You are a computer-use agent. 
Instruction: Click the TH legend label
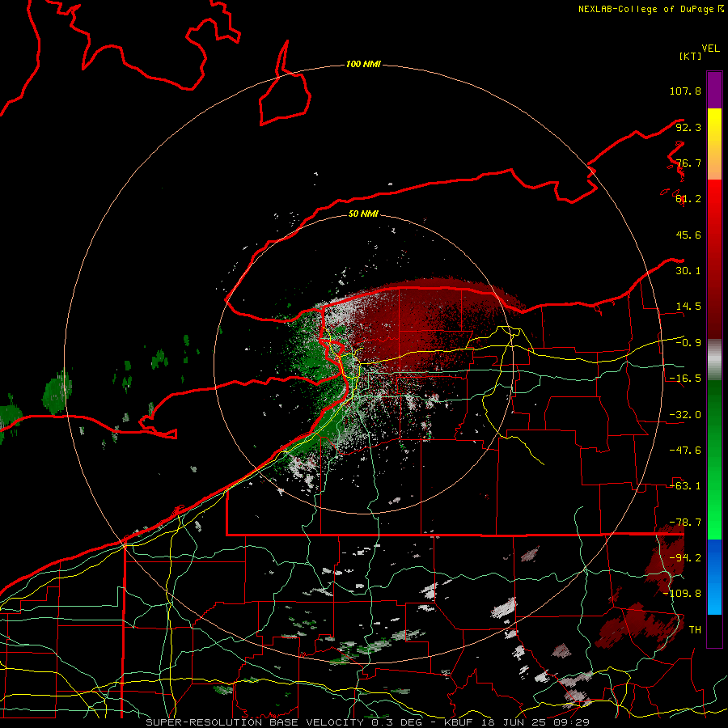point(695,630)
